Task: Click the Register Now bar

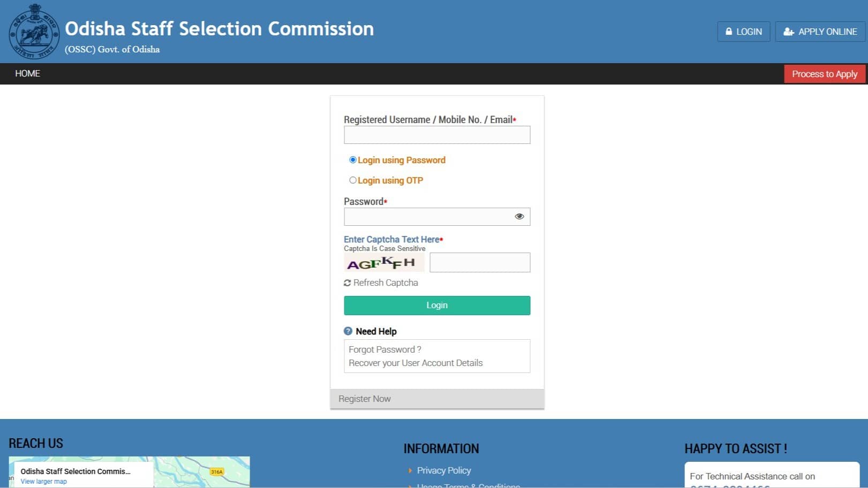Action: coord(365,398)
